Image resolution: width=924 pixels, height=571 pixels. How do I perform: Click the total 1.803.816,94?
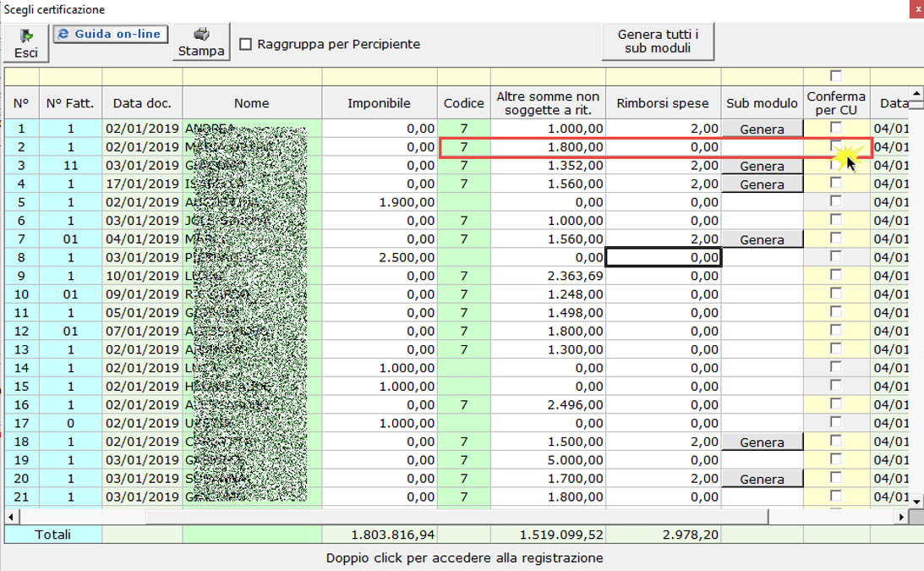(392, 535)
